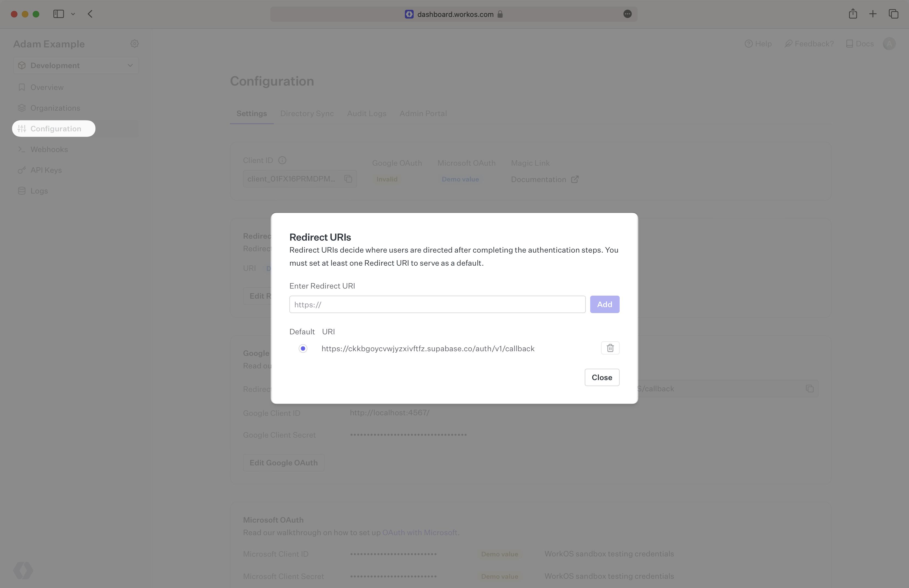Image resolution: width=909 pixels, height=588 pixels.
Task: Open a new tab with plus icon
Action: click(x=873, y=14)
